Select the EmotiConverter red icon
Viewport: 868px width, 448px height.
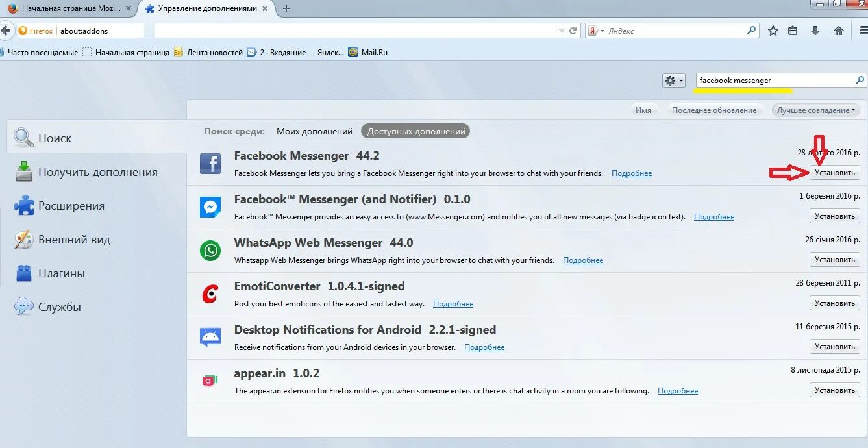(x=210, y=294)
